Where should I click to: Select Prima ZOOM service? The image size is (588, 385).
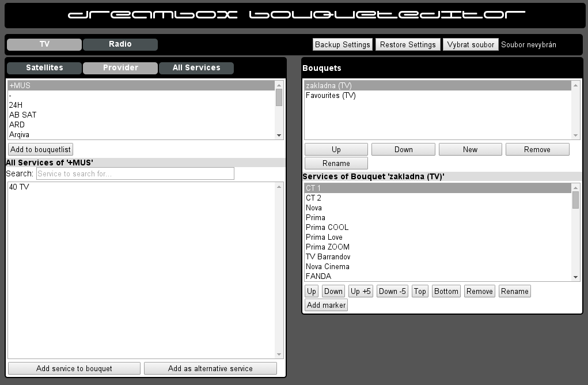coord(438,247)
